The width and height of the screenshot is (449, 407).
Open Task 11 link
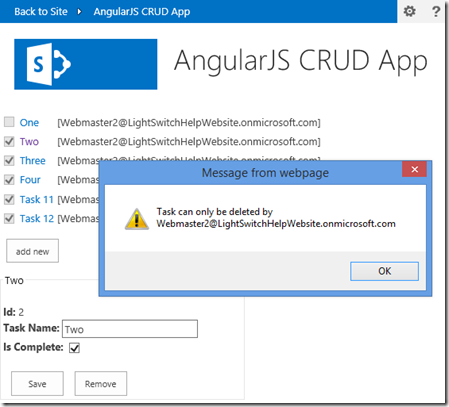pos(37,199)
